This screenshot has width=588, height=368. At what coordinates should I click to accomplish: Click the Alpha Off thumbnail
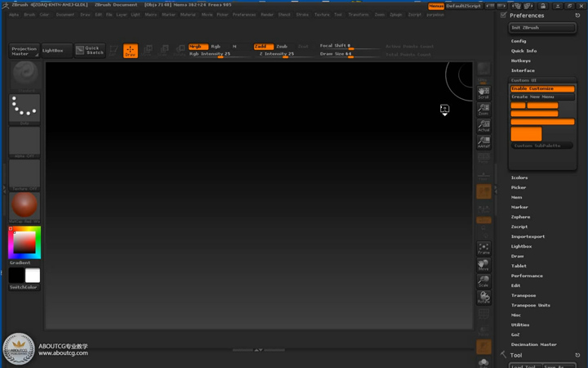pyautogui.click(x=24, y=142)
